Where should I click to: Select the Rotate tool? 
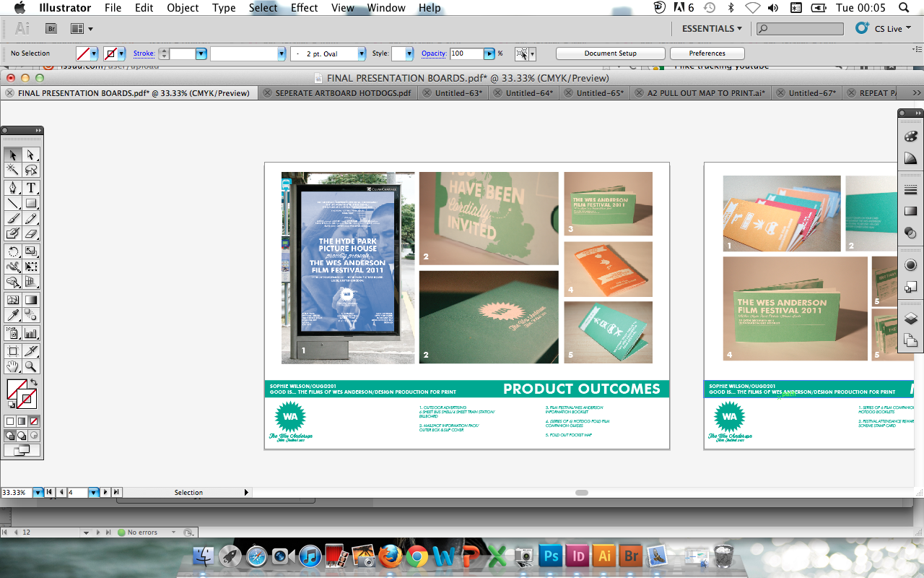[x=13, y=251]
